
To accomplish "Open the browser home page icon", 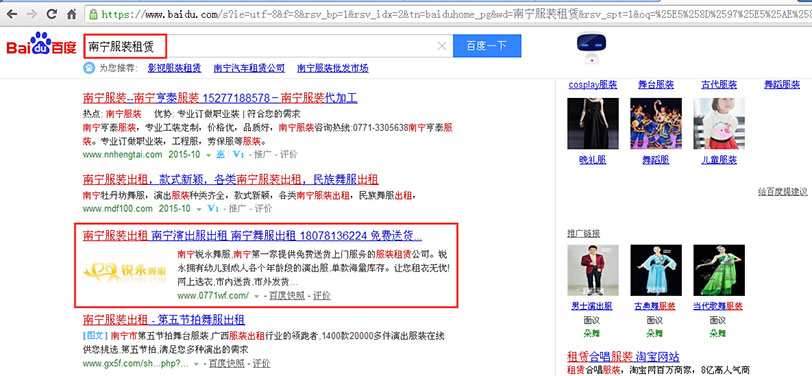I will pos(72,14).
